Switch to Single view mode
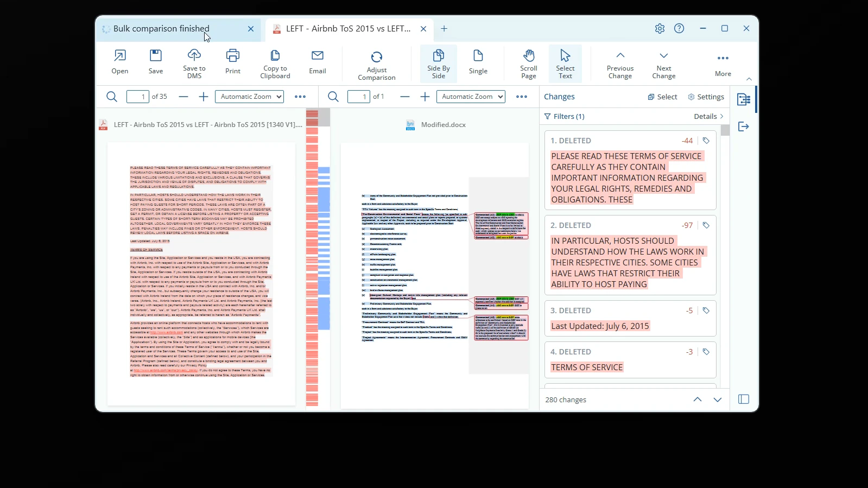 [478, 62]
